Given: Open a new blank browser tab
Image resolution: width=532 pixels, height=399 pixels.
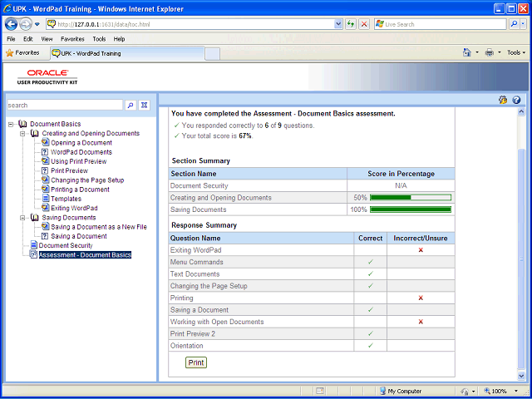Looking at the screenshot, I should tap(213, 54).
